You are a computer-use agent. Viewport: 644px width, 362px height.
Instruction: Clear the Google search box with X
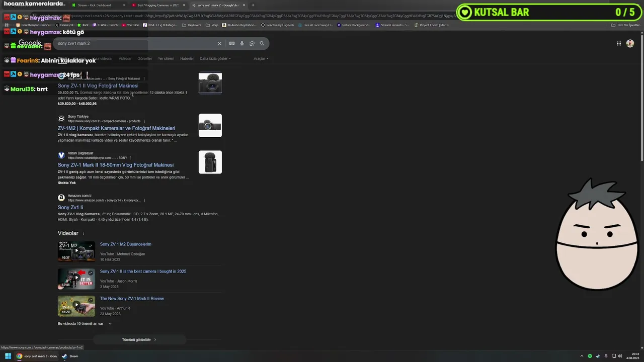(x=219, y=43)
